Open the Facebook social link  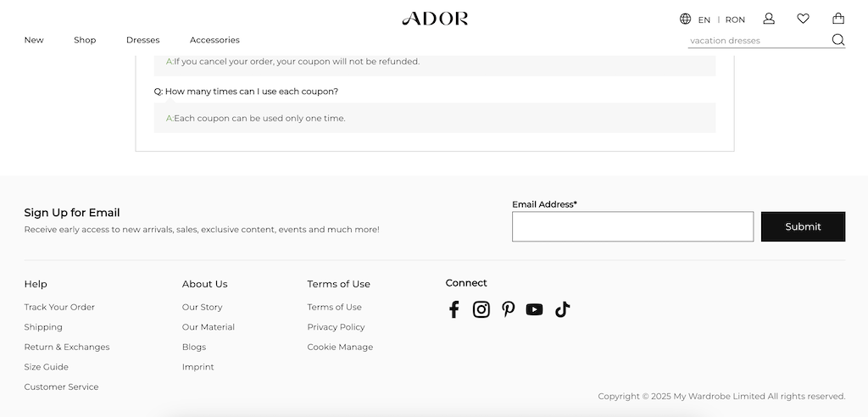[454, 309]
